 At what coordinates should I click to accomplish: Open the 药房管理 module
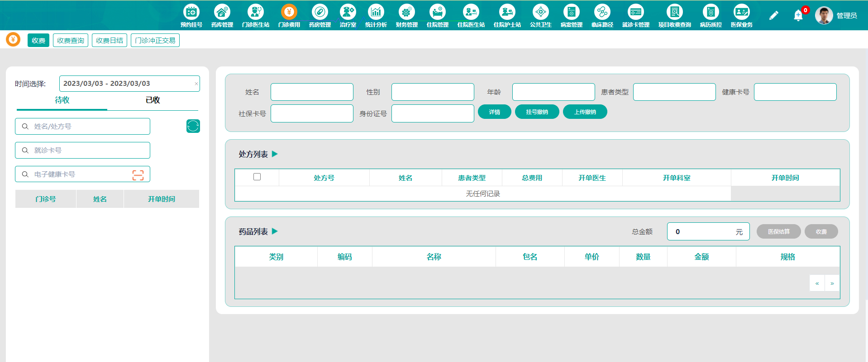pyautogui.click(x=320, y=16)
